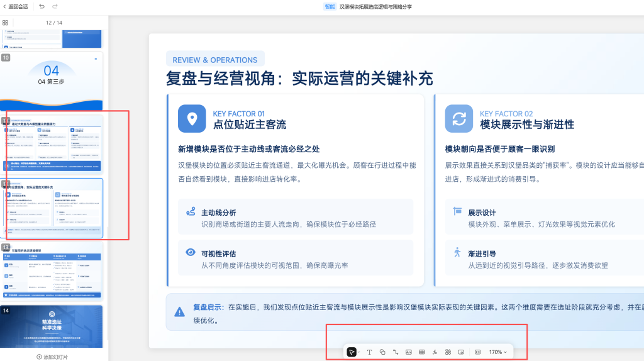The image size is (644, 361).
Task: Click 添加幻灯片 to add slide
Action: (x=52, y=357)
